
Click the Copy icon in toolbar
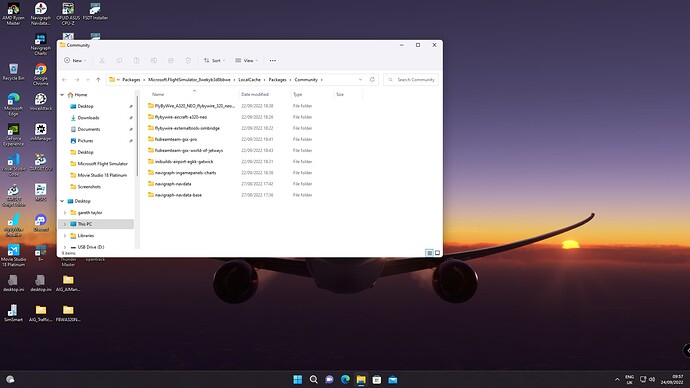(x=119, y=60)
